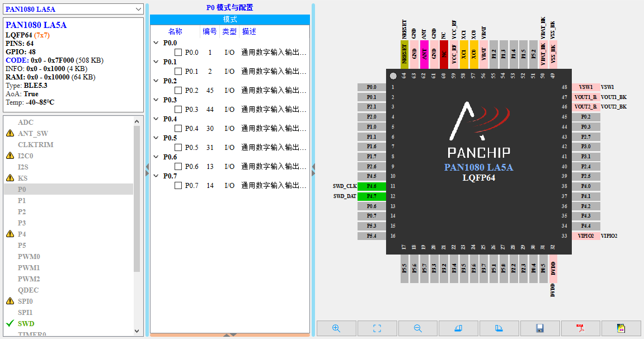
Task: Select QDEC in the peripheral list
Action: pyautogui.click(x=29, y=290)
